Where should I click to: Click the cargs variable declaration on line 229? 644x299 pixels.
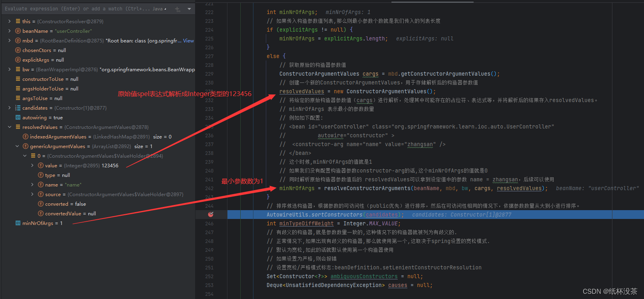click(x=370, y=74)
